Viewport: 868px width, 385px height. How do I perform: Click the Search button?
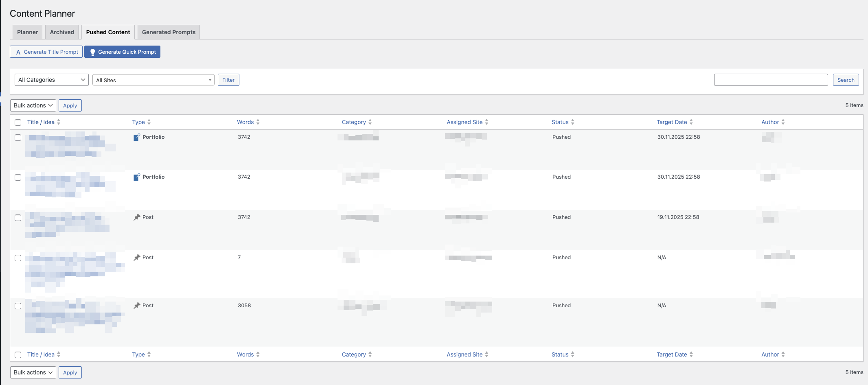coord(846,80)
